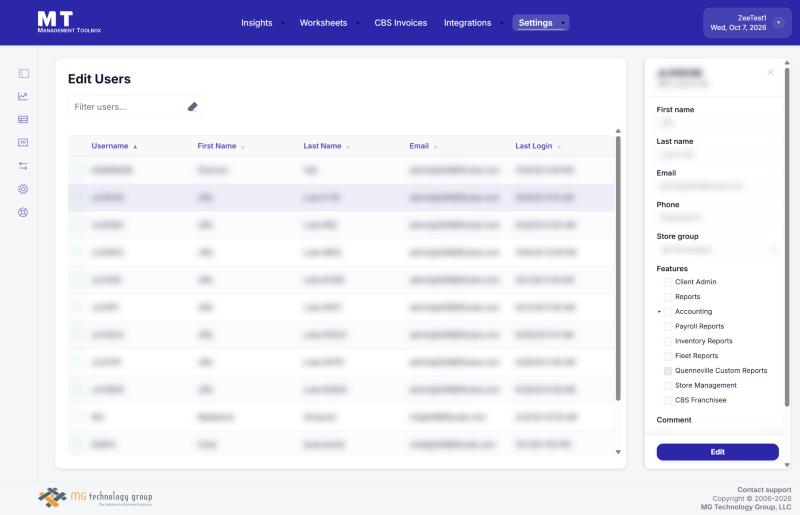Open the ZeeTest1 account dropdown arrow
Viewport: 800px width, 515px height.
click(779, 22)
